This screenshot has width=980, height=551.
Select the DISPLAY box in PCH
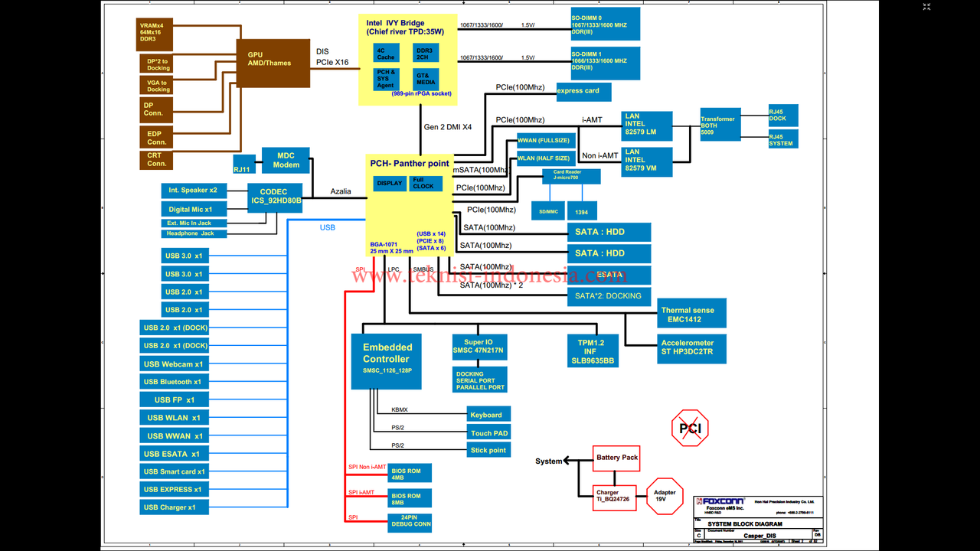click(x=390, y=184)
